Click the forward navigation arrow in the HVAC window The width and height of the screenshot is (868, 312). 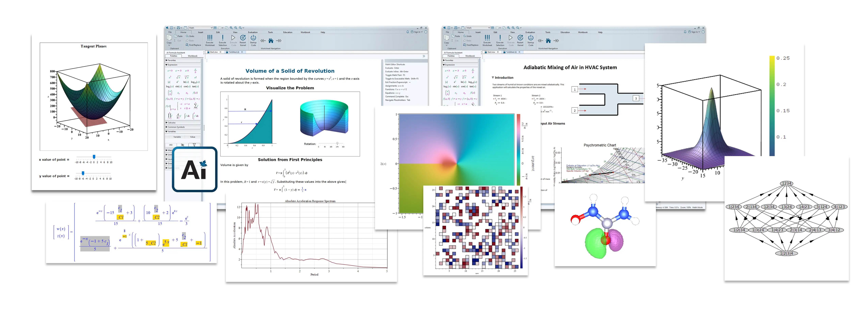pyautogui.click(x=556, y=41)
